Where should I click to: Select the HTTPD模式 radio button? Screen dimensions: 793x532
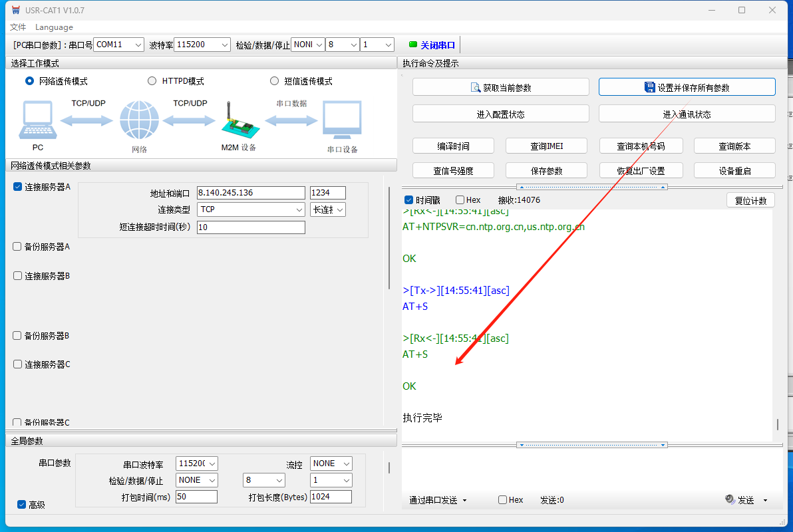152,81
